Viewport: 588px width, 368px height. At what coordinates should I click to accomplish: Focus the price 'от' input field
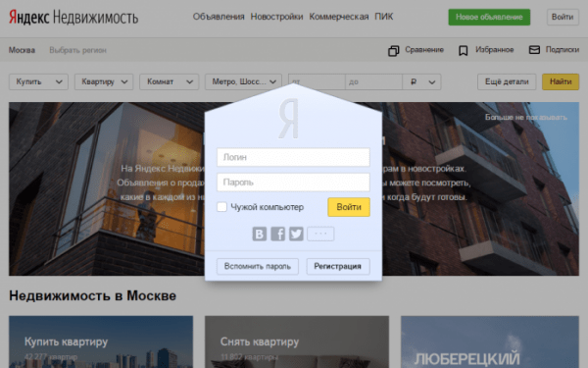click(x=317, y=81)
